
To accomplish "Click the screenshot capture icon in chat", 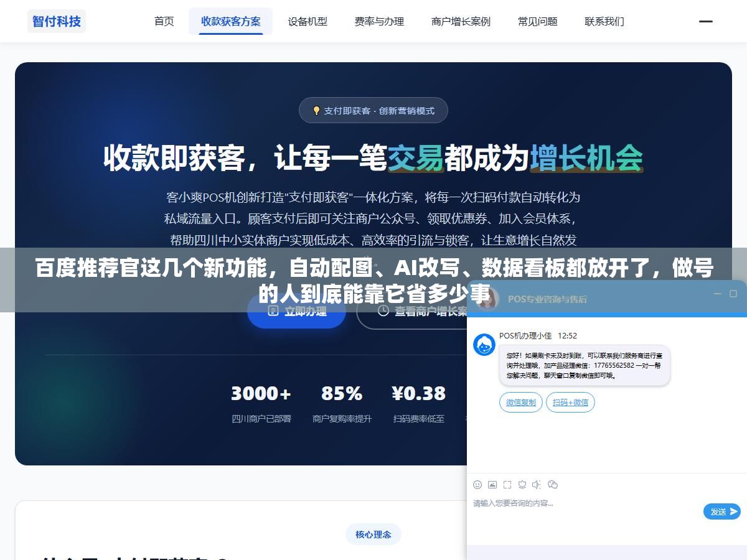I will click(x=507, y=485).
